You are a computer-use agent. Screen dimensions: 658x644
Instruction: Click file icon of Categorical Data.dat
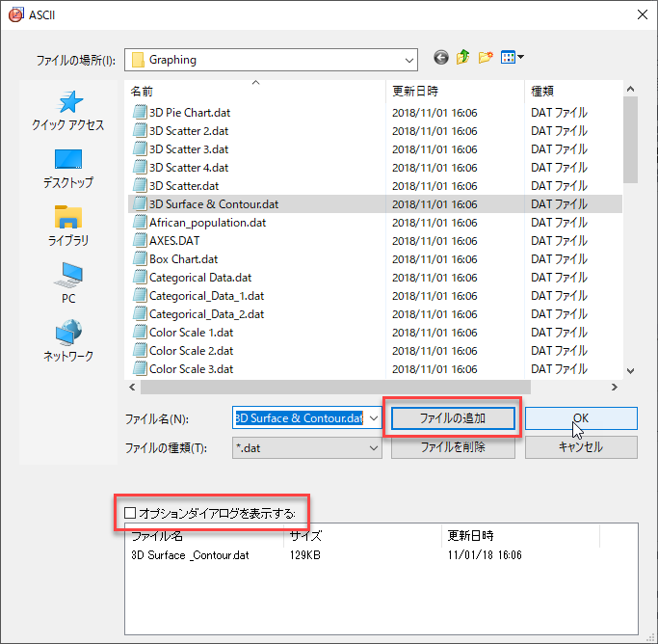click(140, 278)
